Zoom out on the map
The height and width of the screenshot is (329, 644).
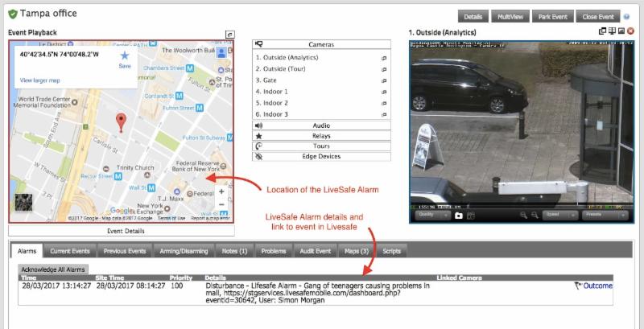(221, 204)
